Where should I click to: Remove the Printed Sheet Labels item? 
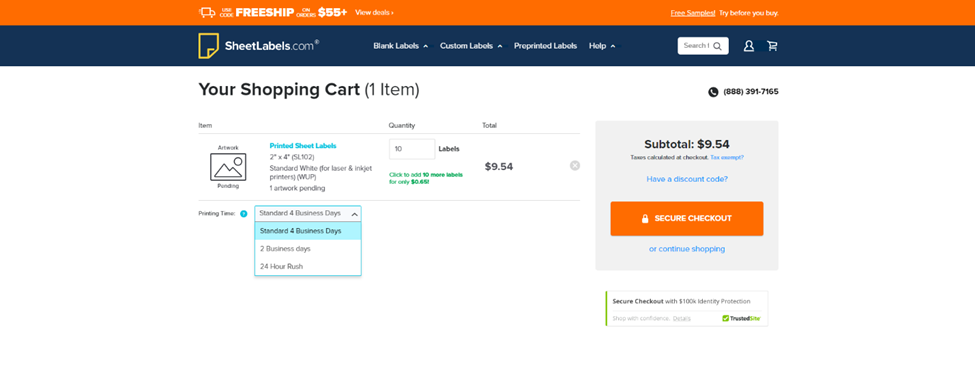pyautogui.click(x=575, y=165)
